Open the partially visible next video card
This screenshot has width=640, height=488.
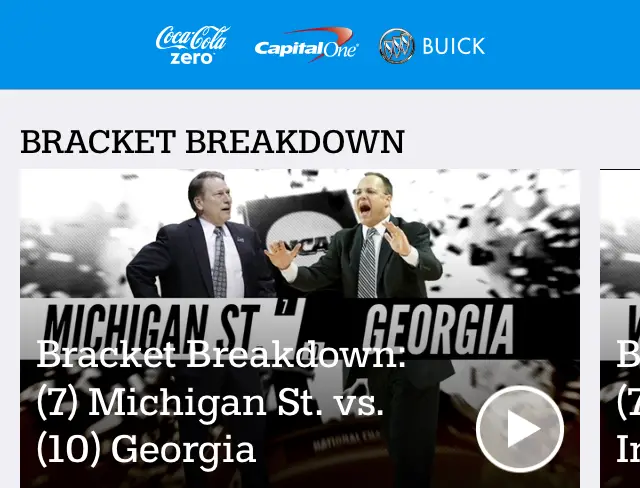(x=620, y=328)
